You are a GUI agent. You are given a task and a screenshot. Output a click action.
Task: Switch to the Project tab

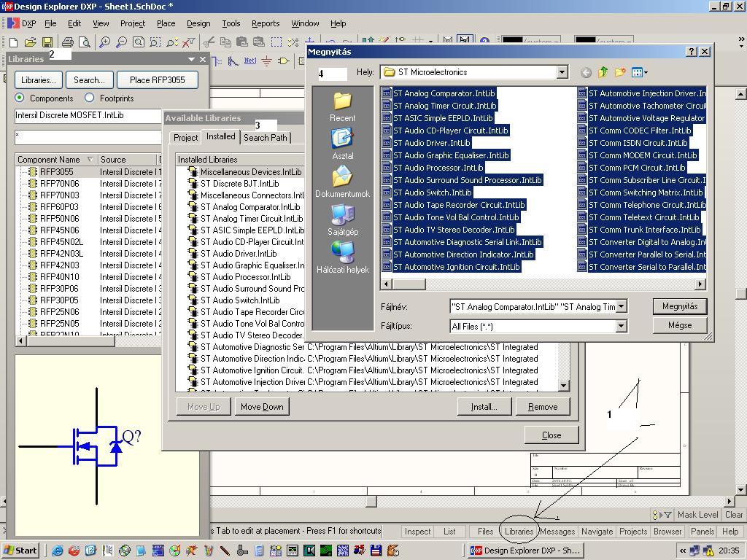(186, 138)
